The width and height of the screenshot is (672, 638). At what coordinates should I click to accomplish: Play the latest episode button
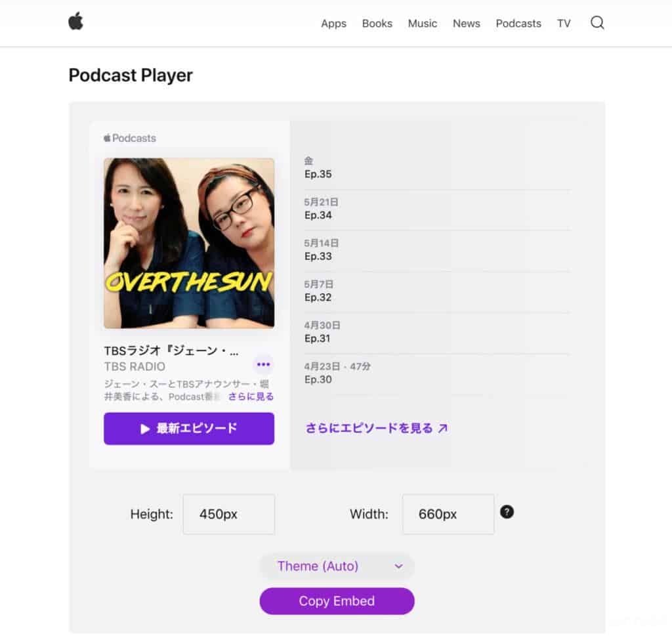point(189,429)
